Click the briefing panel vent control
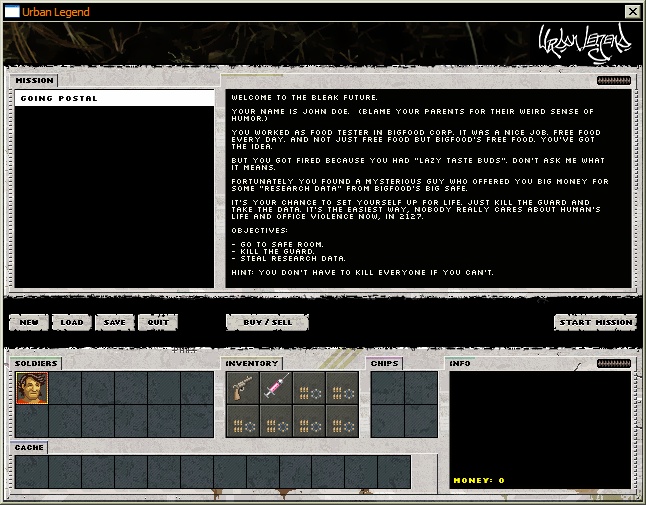Viewport: 646px width, 505px height. point(614,80)
